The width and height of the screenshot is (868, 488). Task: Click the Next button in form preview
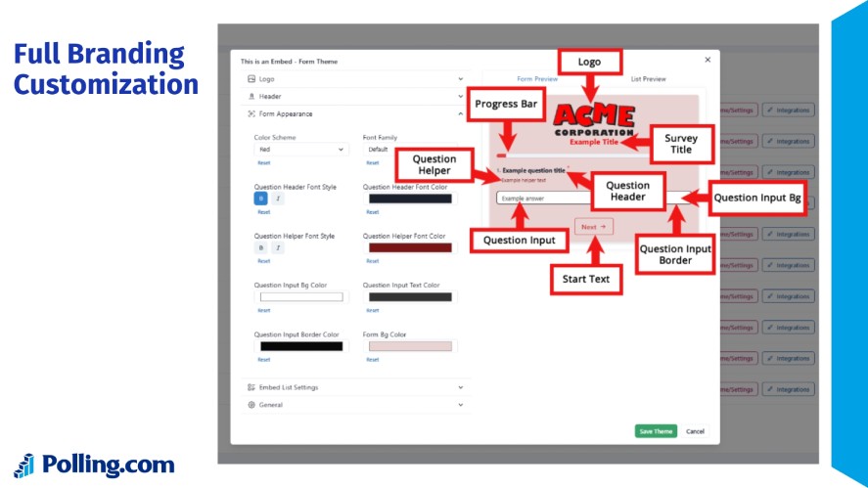pos(593,227)
